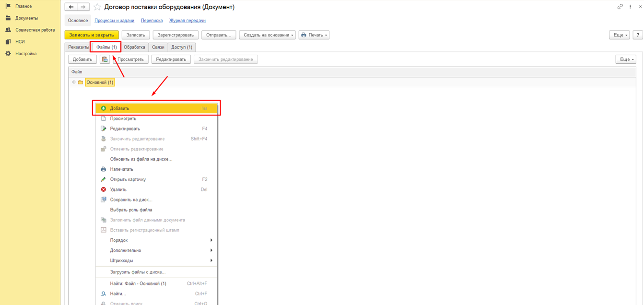Choose Добавить in context menu
This screenshot has width=644, height=305.
(156, 108)
